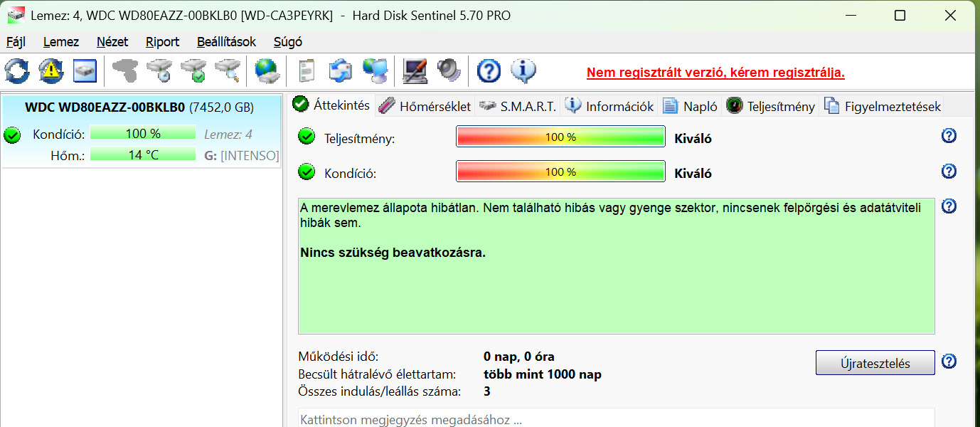Click green check icon beside Kondíció in overview
980x427 pixels.
[307, 172]
